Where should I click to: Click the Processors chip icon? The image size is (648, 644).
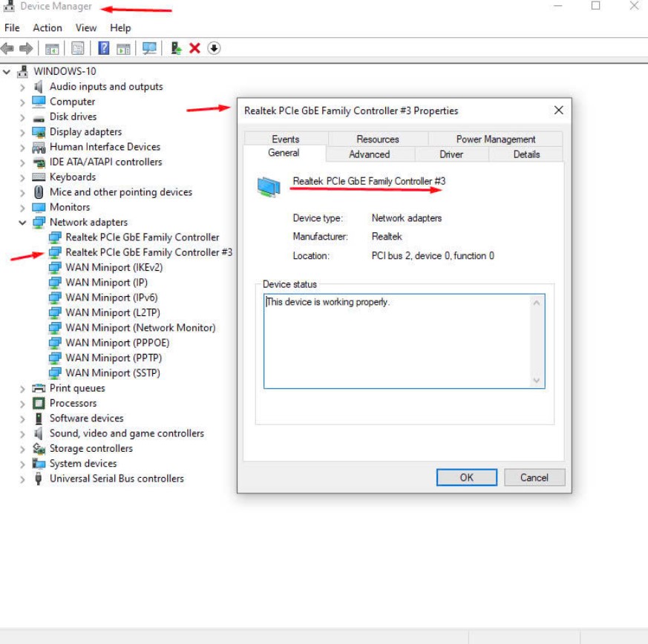click(39, 403)
